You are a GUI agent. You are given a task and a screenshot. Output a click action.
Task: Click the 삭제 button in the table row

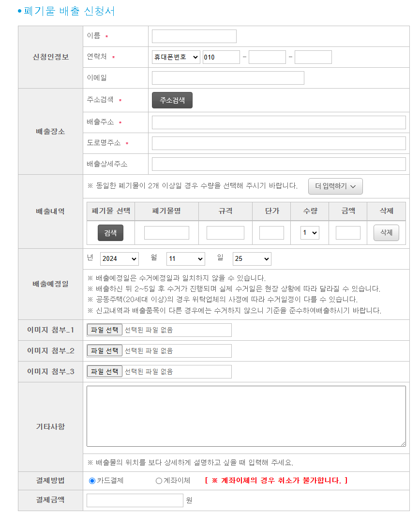(x=386, y=233)
